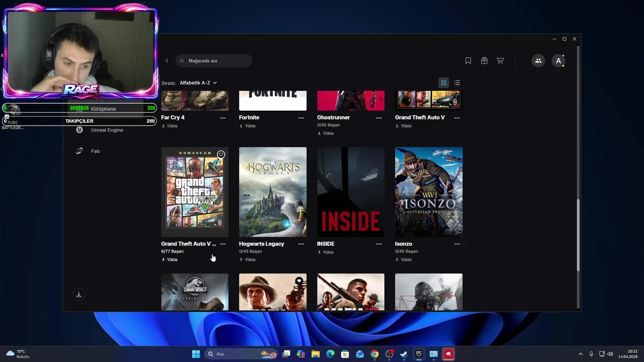Viewport: 644px width, 362px height.
Task: Go back with the arrow next to search
Action: (167, 61)
